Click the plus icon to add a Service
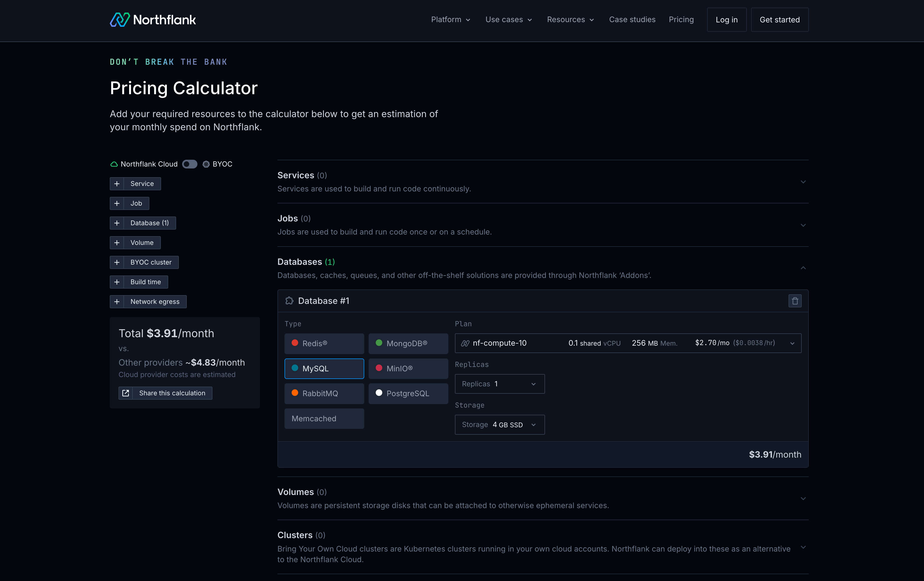 117,184
